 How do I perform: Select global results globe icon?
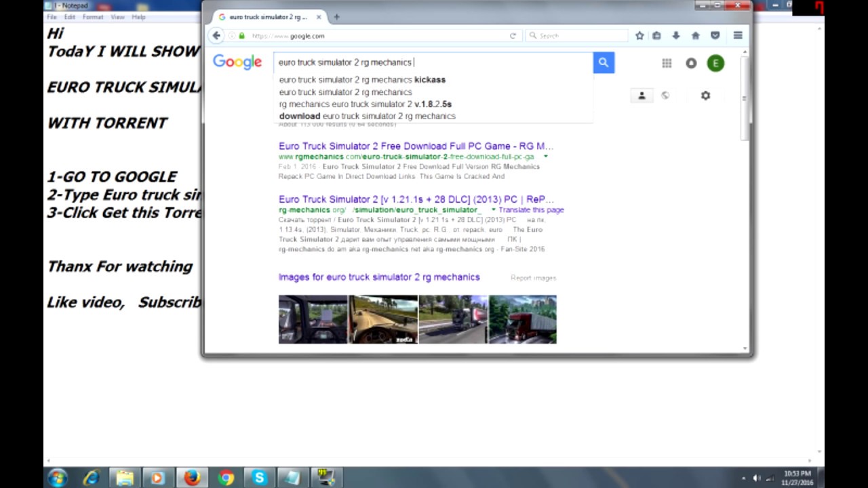tap(665, 96)
